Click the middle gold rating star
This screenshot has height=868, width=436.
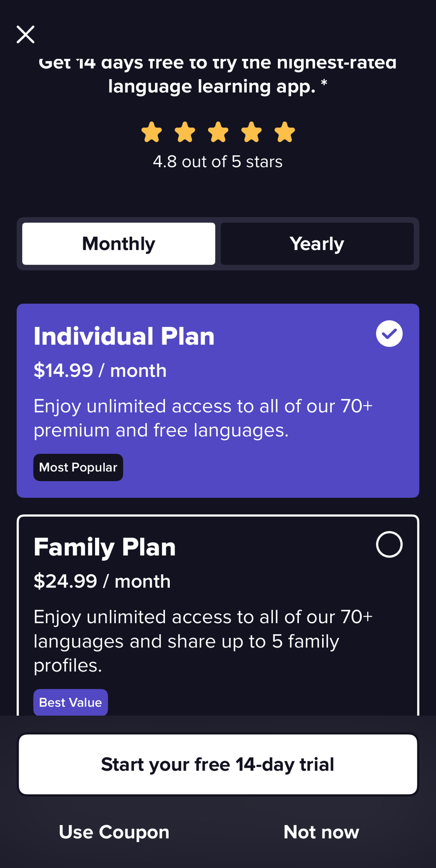point(218,132)
